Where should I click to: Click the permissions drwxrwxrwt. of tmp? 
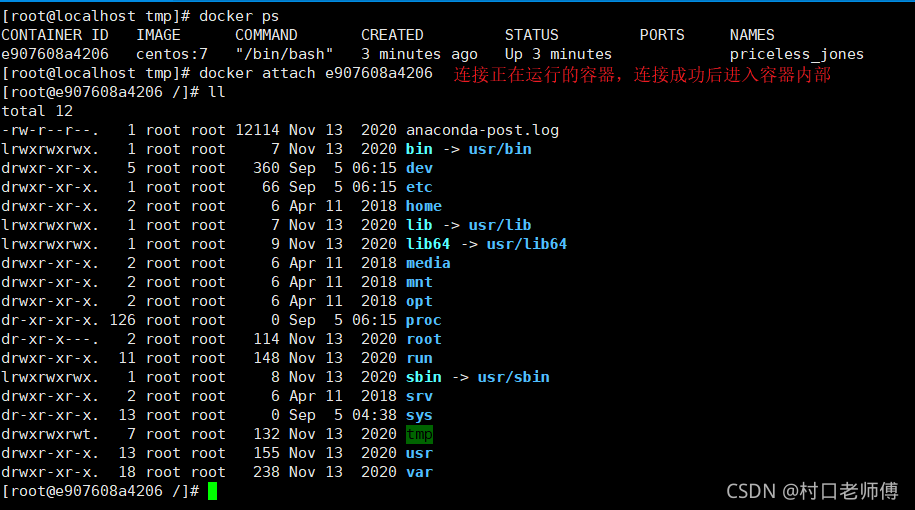(x=50, y=434)
